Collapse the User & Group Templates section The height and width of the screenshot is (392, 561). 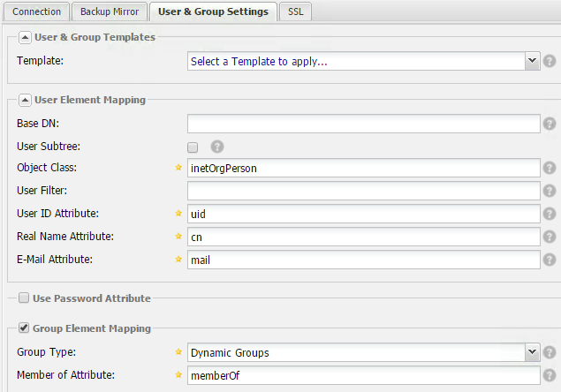[x=25, y=37]
